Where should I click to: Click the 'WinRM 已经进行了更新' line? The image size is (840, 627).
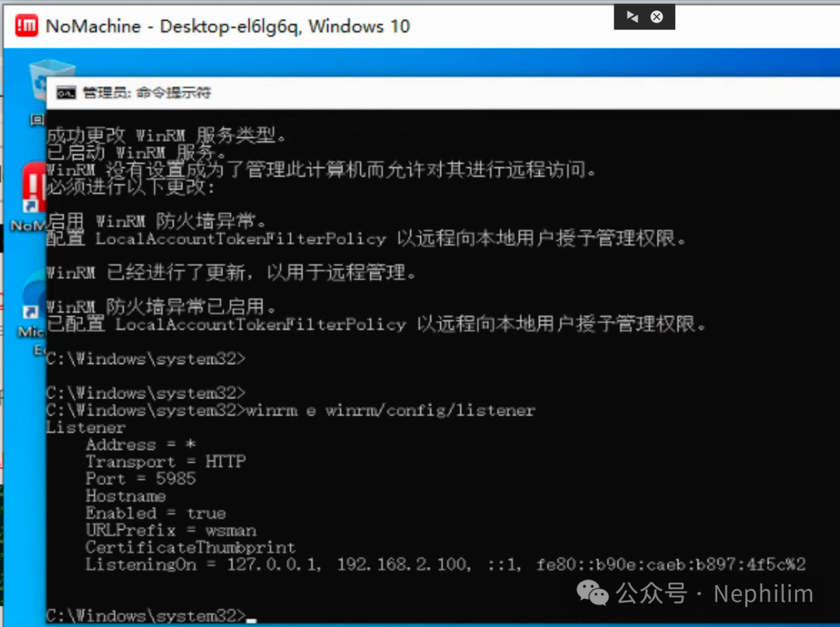231,272
